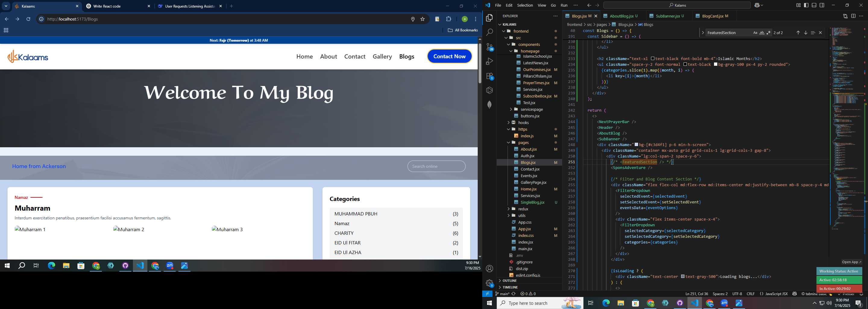
Task: Select Namaz category in Categories list
Action: click(396, 223)
